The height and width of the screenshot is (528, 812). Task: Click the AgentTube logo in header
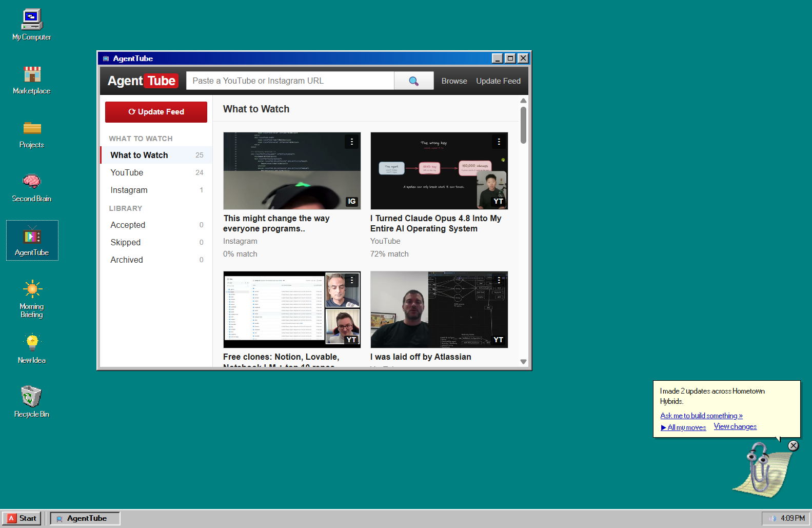(x=143, y=81)
